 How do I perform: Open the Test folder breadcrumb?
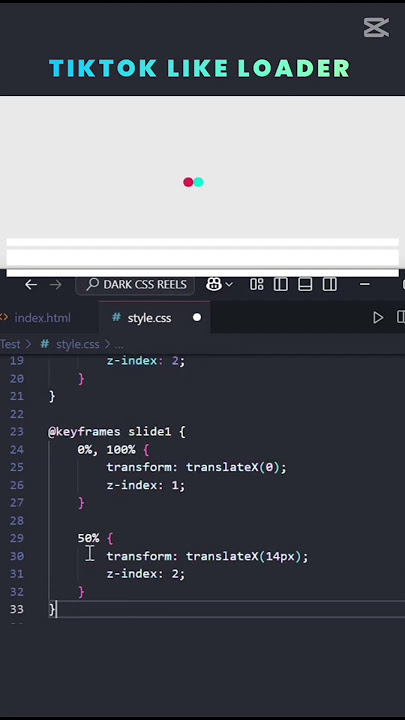[x=10, y=344]
